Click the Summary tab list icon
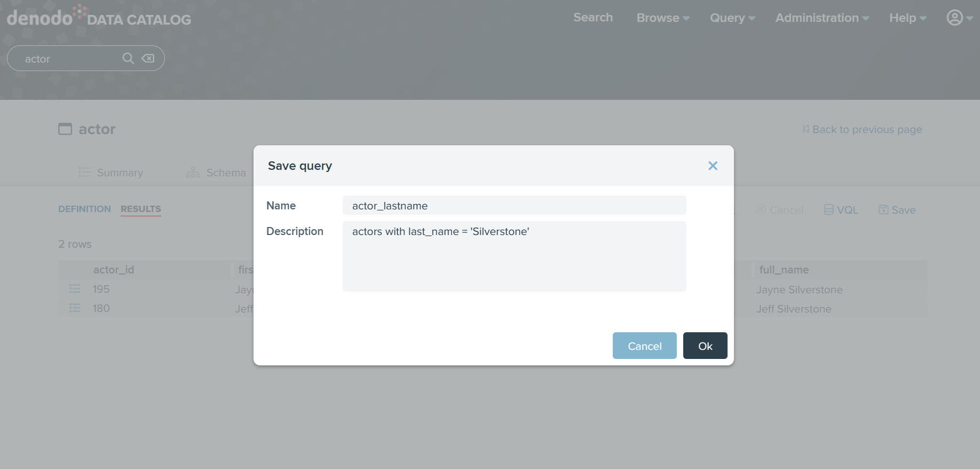The image size is (980, 469). (x=84, y=172)
